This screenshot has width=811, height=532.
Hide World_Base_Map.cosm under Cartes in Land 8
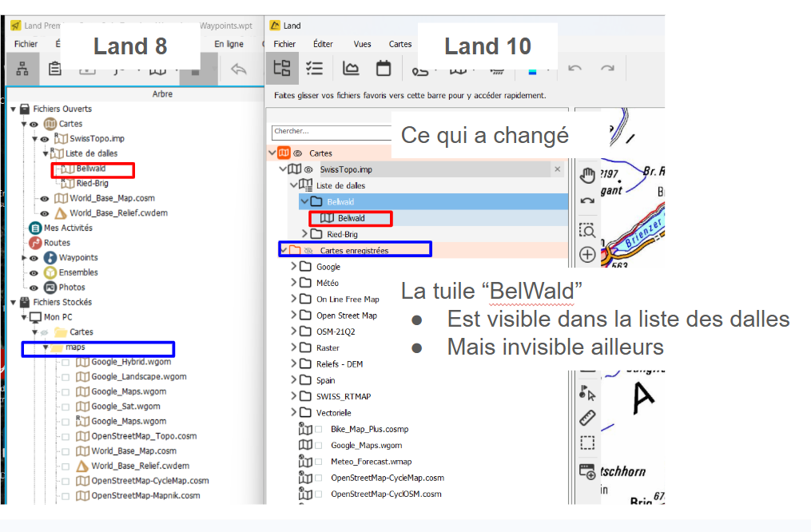pyautogui.click(x=45, y=199)
